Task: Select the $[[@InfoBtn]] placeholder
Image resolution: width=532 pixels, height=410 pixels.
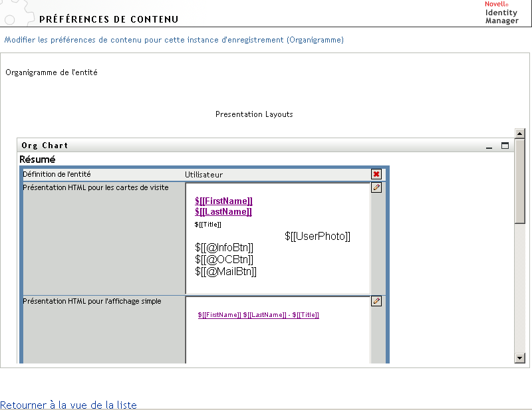Action: point(224,248)
